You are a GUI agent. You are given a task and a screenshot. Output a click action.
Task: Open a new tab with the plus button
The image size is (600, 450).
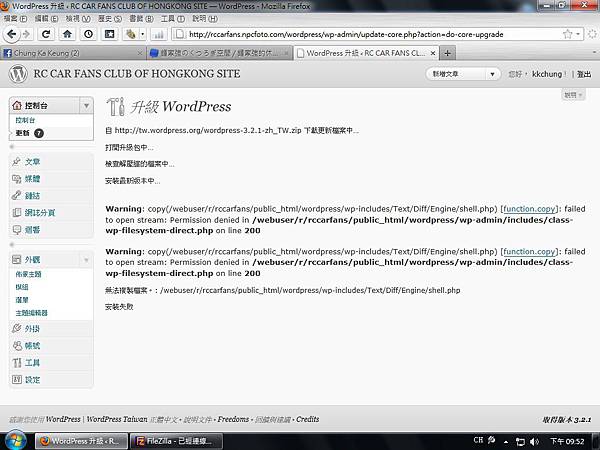(447, 53)
